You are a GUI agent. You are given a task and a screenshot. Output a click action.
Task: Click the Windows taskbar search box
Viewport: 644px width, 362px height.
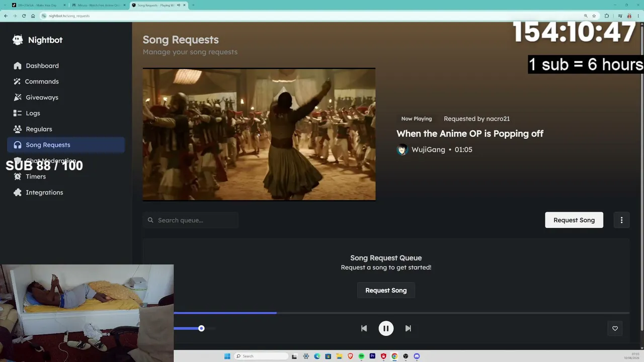pyautogui.click(x=262, y=356)
